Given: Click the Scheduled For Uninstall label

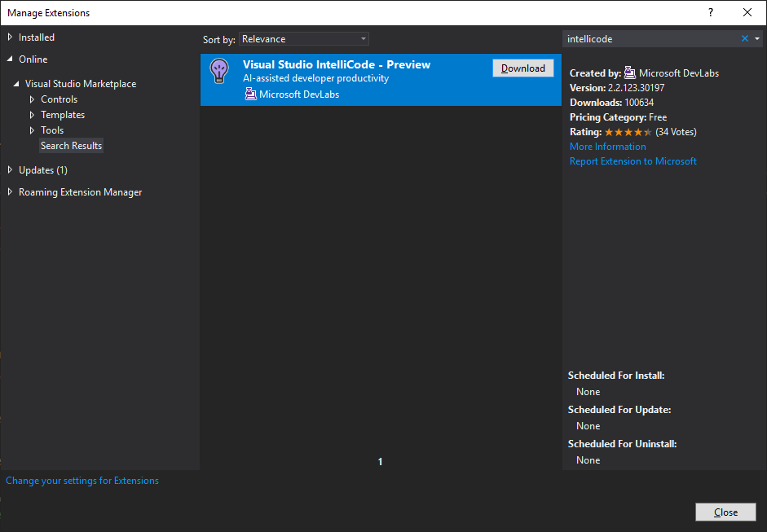Looking at the screenshot, I should [622, 444].
